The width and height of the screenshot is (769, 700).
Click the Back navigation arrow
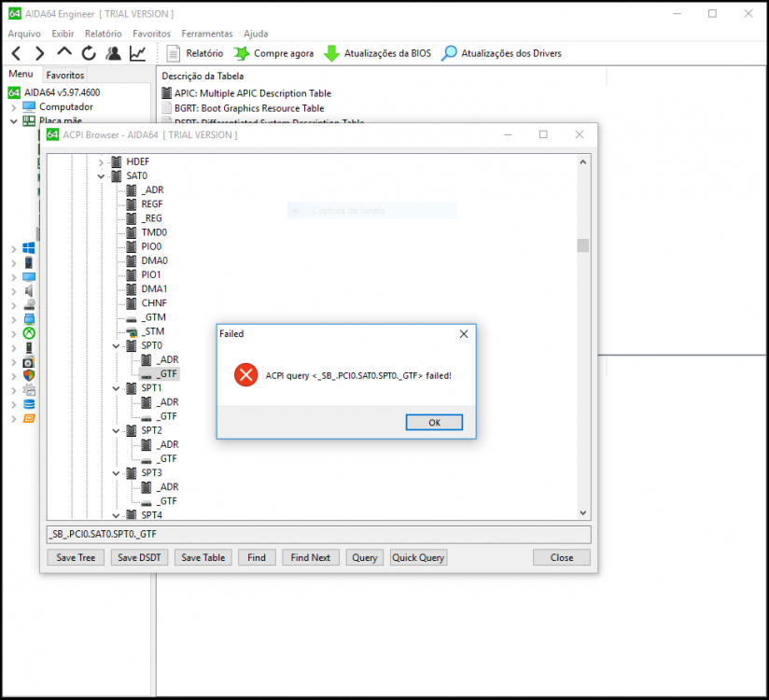click(x=16, y=53)
